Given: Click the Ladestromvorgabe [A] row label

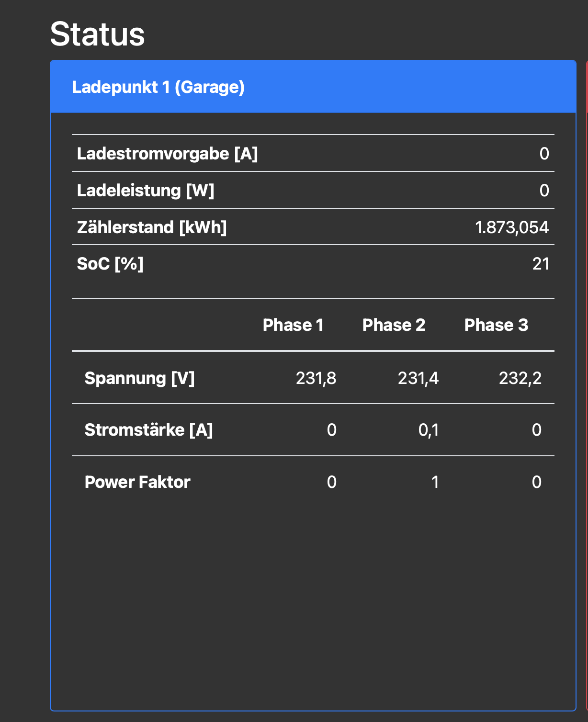Looking at the screenshot, I should 167,154.
